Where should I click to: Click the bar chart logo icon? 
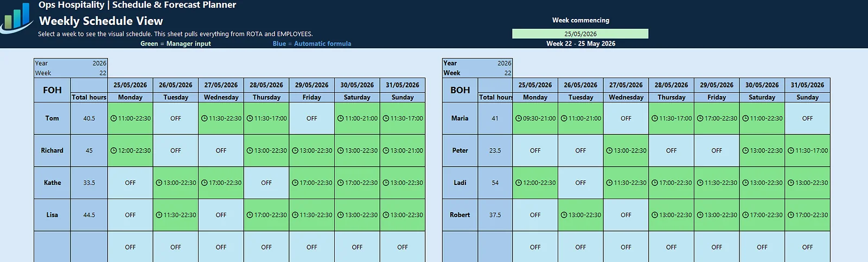16,17
